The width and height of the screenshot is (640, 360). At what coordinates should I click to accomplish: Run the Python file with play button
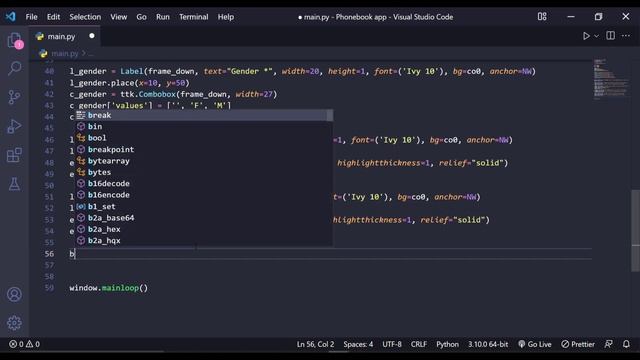[586, 36]
